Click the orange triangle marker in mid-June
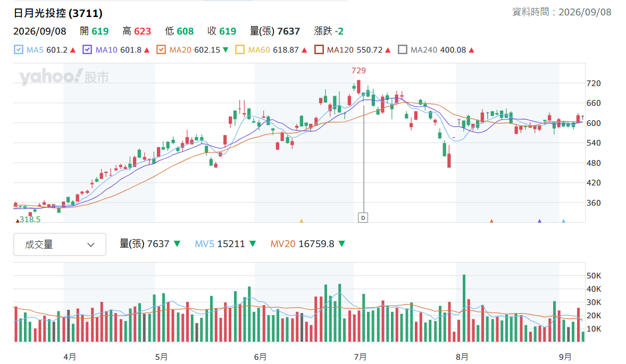 (302, 221)
